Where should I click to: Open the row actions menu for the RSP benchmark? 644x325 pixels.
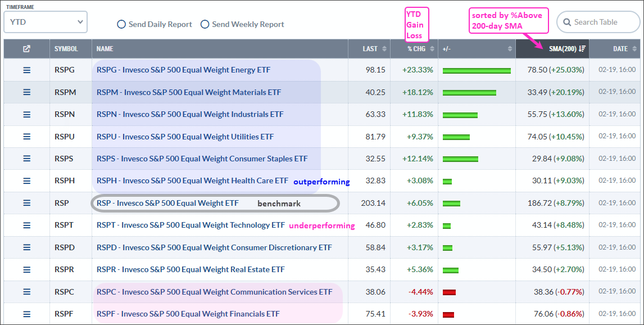[26, 203]
